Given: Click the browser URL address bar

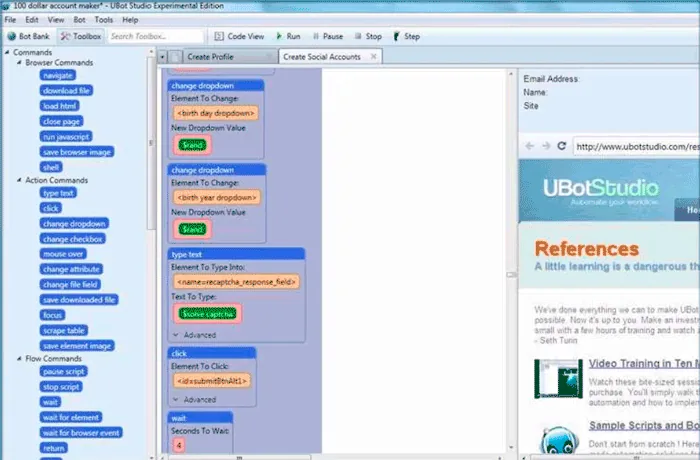Looking at the screenshot, I should (637, 146).
